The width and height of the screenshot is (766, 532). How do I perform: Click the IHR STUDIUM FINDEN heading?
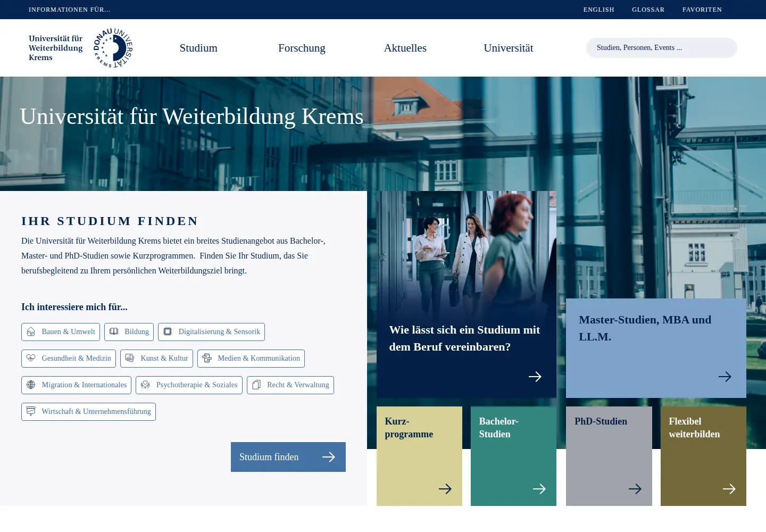coord(110,221)
